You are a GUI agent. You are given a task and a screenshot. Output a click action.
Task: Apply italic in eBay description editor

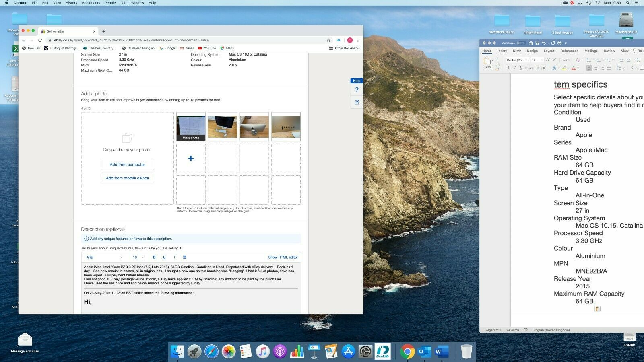point(174,257)
